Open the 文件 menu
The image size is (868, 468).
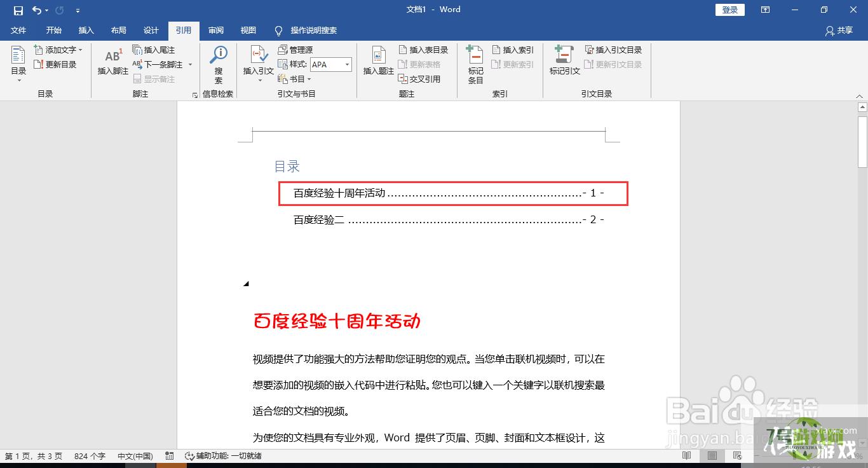pos(18,31)
